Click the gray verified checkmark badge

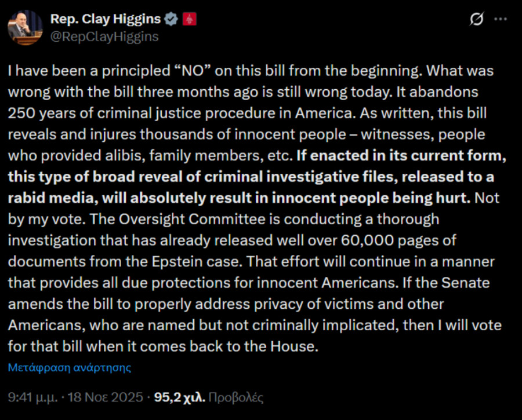(x=172, y=19)
